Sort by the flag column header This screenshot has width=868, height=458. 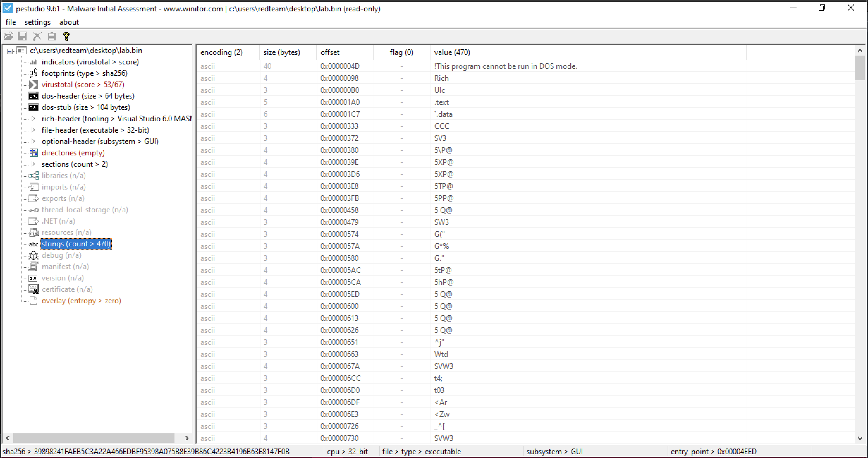pyautogui.click(x=402, y=52)
